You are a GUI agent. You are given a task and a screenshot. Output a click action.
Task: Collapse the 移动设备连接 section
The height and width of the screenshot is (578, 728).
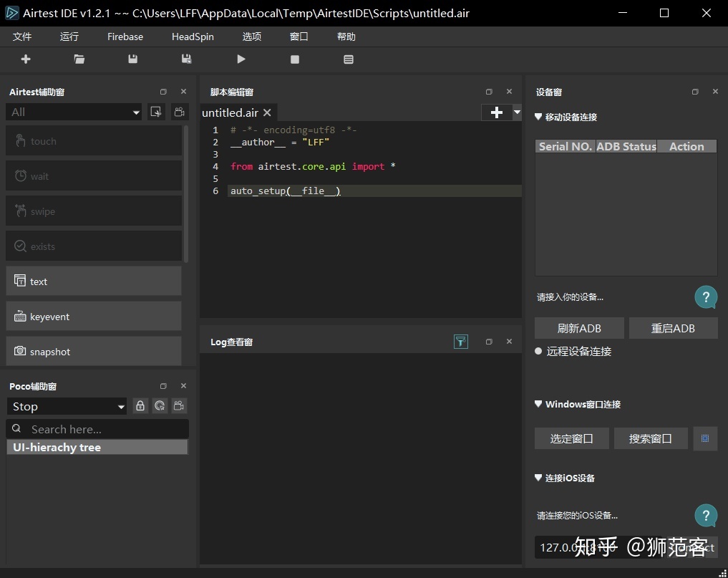pos(538,117)
